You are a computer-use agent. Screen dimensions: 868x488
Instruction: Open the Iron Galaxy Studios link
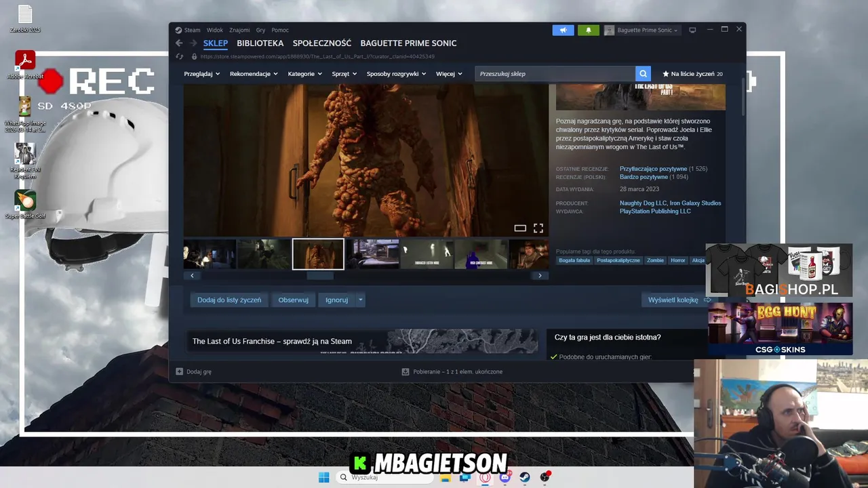pos(696,203)
